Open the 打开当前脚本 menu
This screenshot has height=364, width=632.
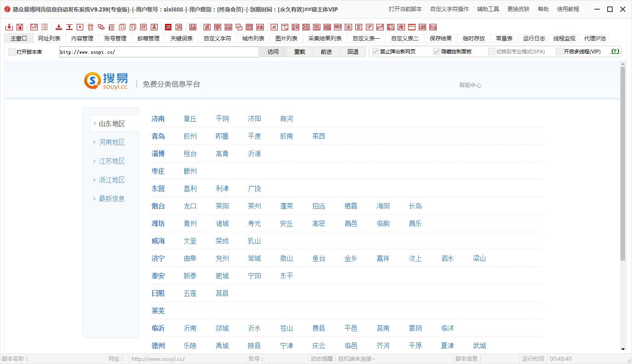pos(405,9)
